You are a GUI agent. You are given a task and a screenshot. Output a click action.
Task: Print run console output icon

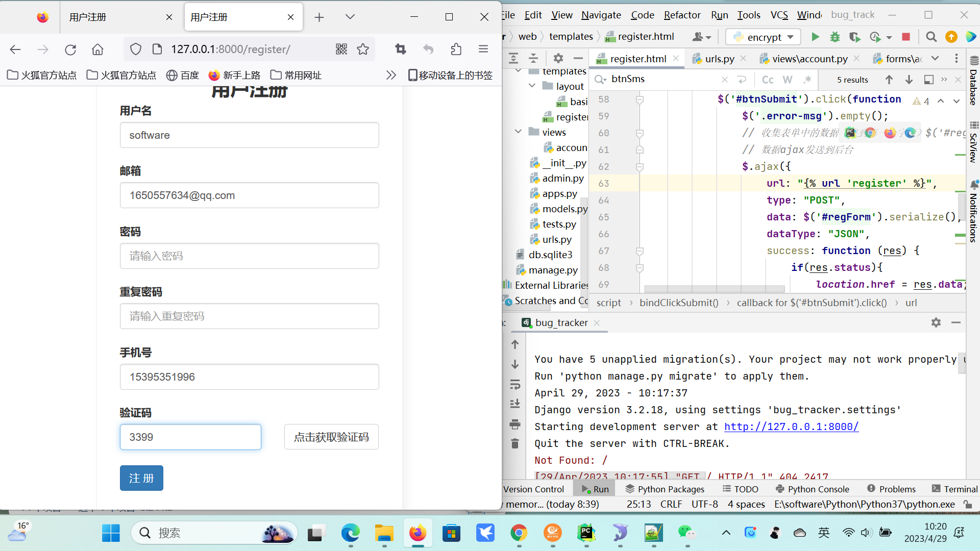tap(515, 424)
